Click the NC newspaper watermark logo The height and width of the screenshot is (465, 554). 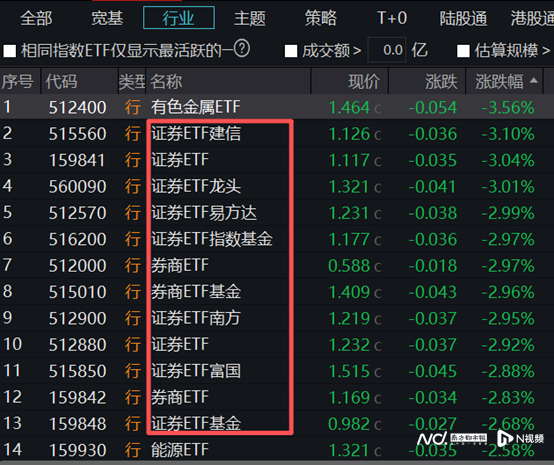pyautogui.click(x=452, y=439)
